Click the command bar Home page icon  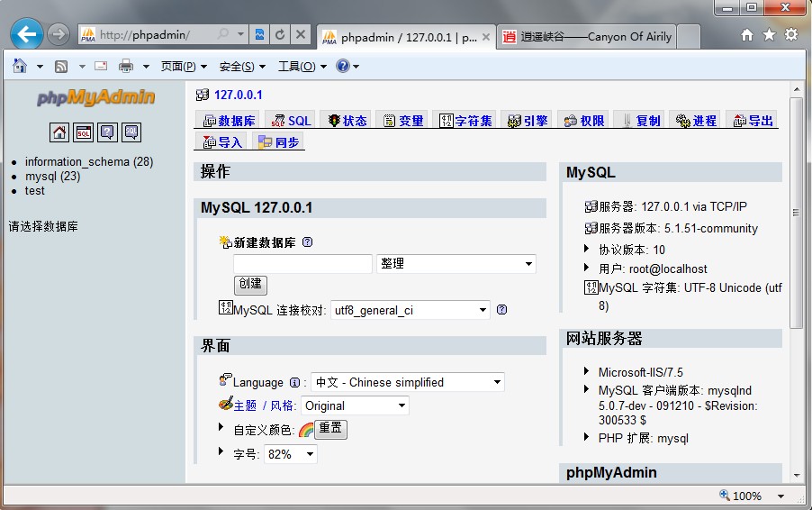(x=20, y=66)
